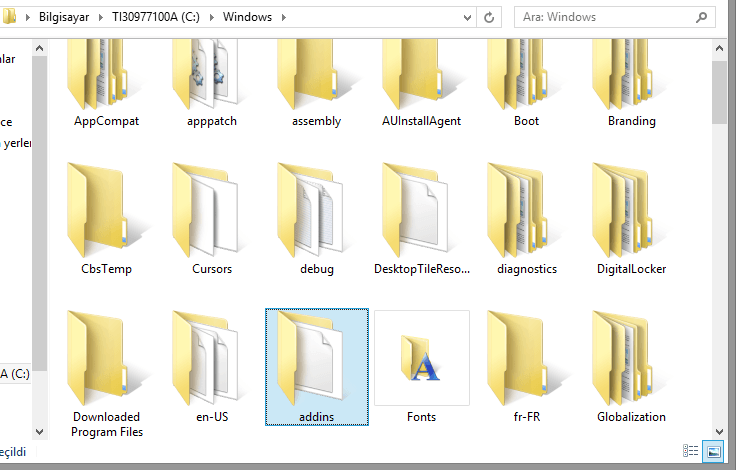The height and width of the screenshot is (470, 736).
Task: Expand the chevron after Windows breadcrumb
Action: 283,17
